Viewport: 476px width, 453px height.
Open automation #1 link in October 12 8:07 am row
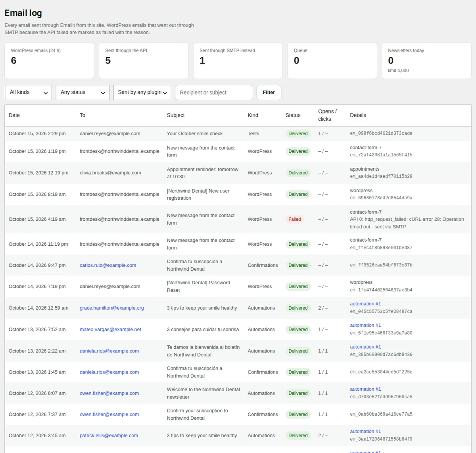[365, 389]
